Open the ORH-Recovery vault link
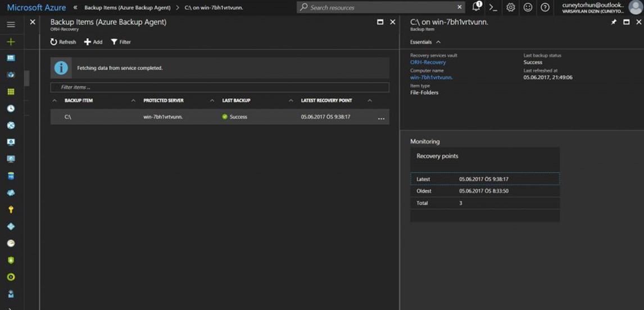This screenshot has width=644, height=310. (428, 62)
